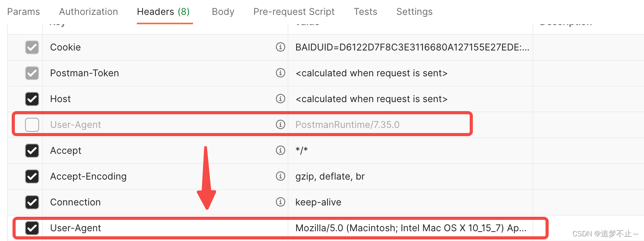Disable the Accept-Encoding header checkbox

tap(32, 176)
